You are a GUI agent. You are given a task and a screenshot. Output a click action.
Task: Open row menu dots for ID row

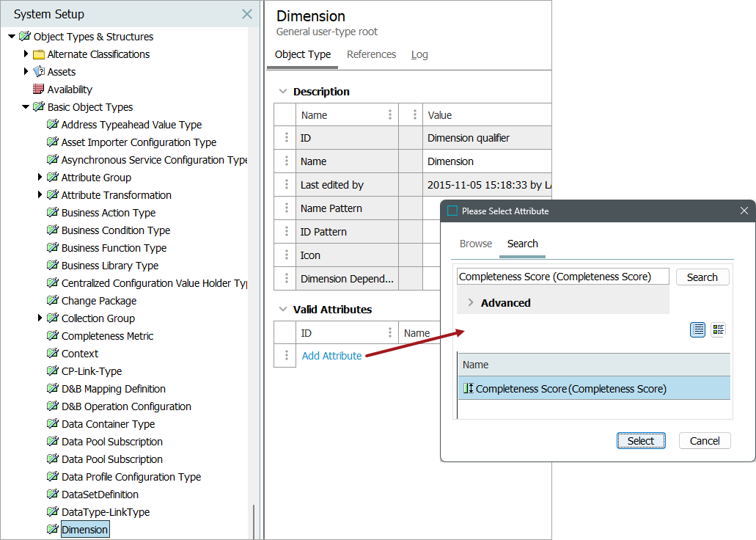[x=287, y=138]
